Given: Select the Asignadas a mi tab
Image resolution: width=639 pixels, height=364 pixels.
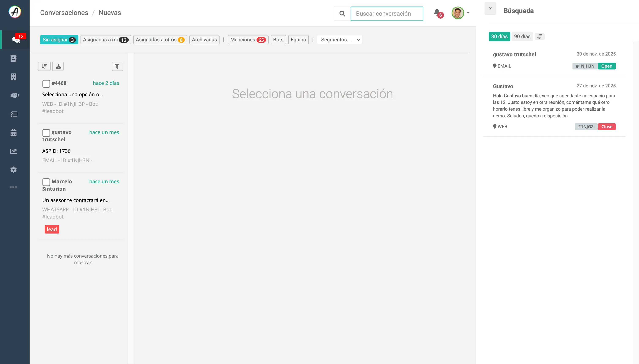Looking at the screenshot, I should click(x=106, y=40).
